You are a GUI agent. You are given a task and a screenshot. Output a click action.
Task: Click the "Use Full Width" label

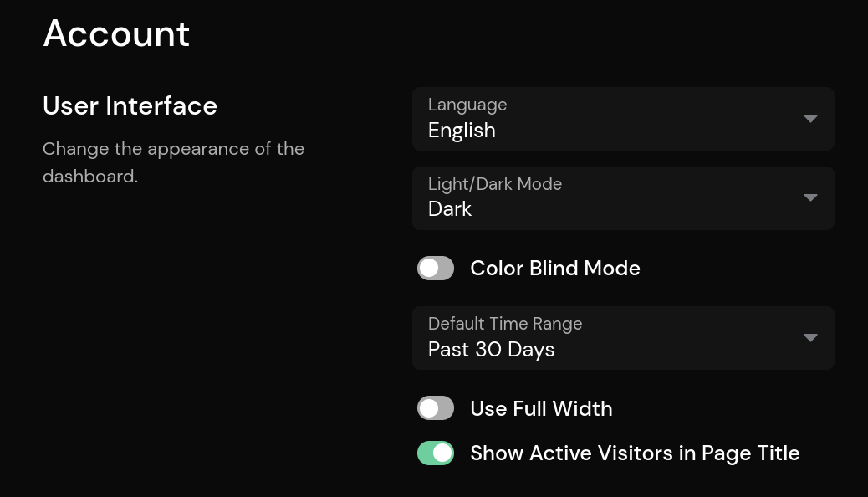click(x=541, y=408)
